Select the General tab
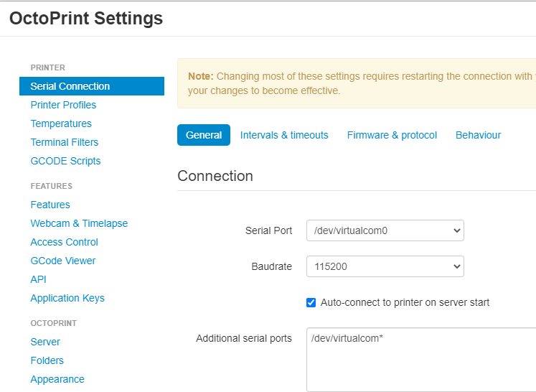 [204, 135]
